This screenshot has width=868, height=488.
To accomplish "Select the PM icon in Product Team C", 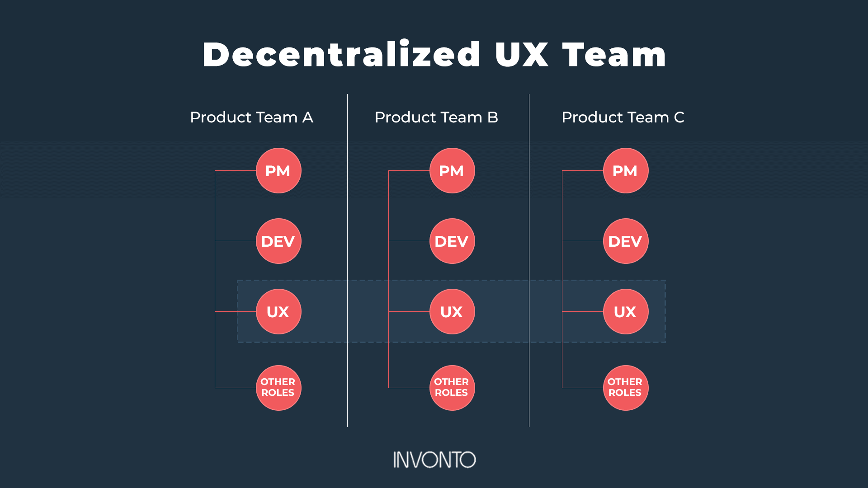I will [x=625, y=172].
